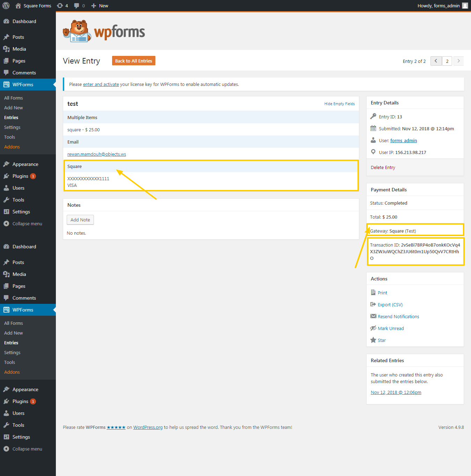Hide empty fields in the entry view
The image size is (471, 476).
339,104
